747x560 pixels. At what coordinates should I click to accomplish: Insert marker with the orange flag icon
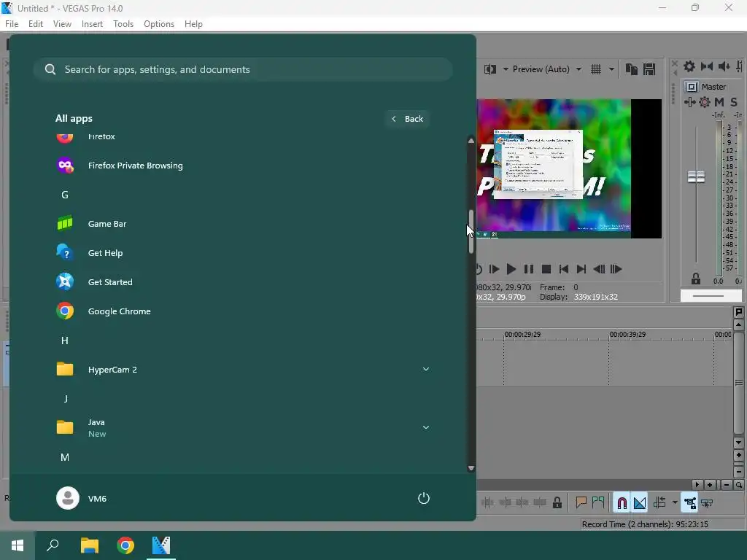(x=581, y=502)
